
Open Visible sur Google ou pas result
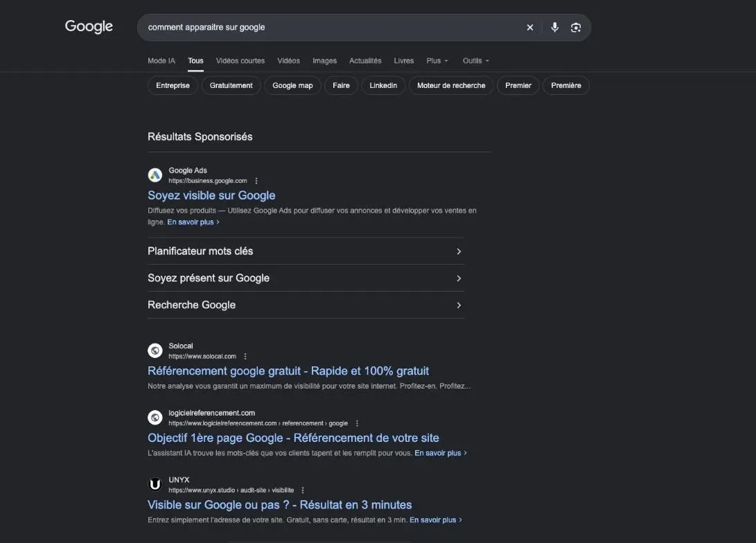pyautogui.click(x=280, y=504)
